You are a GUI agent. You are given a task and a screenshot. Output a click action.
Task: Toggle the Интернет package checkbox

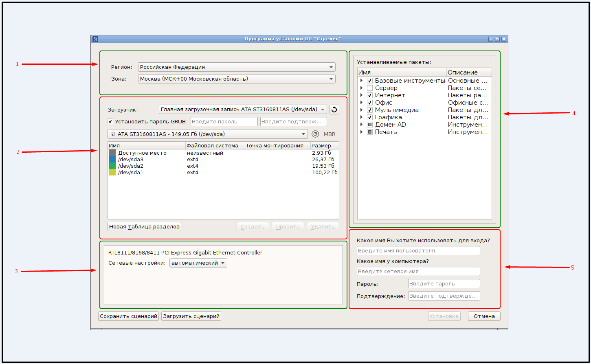[370, 95]
